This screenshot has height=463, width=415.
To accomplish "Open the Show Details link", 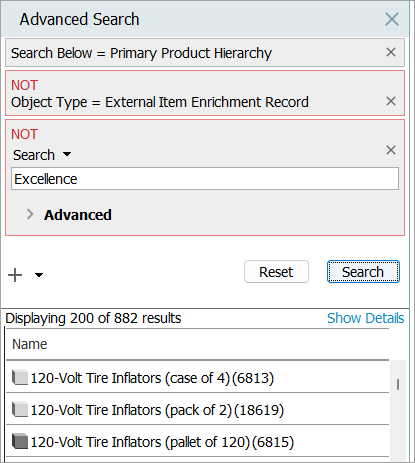I will pos(365,318).
